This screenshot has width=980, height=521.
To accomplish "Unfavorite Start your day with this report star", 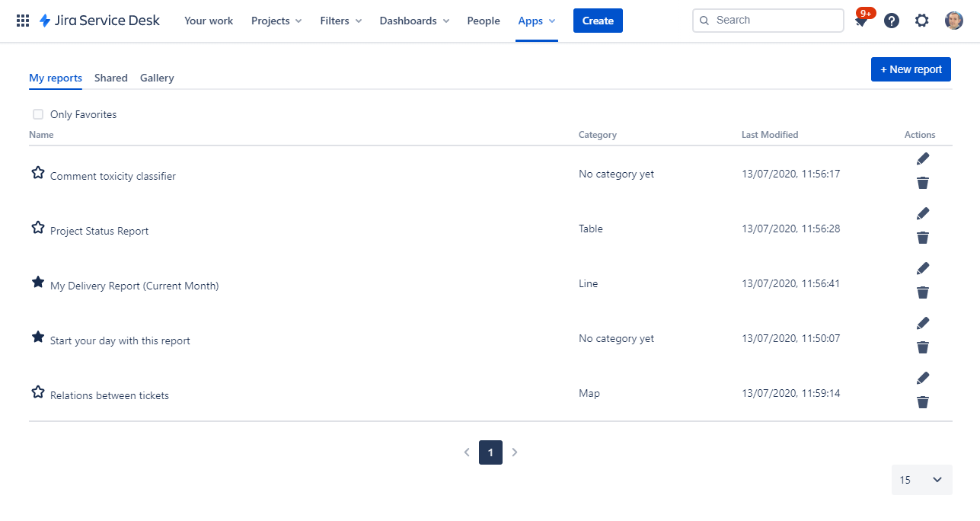I will [x=38, y=337].
